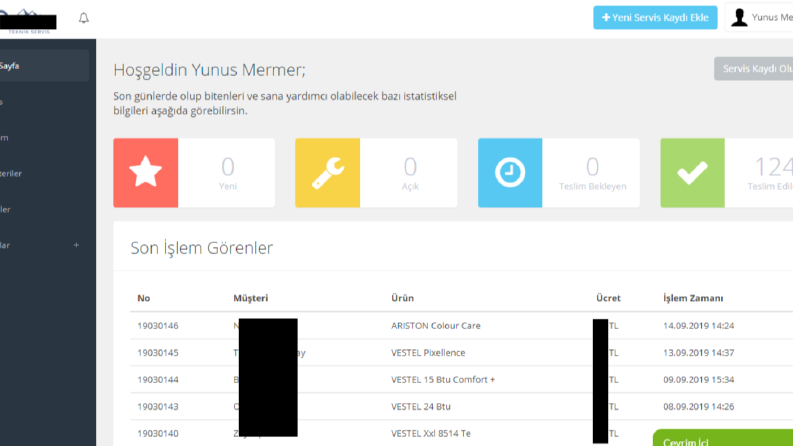Select record number 19030140
This screenshot has width=793, height=446.
click(158, 433)
